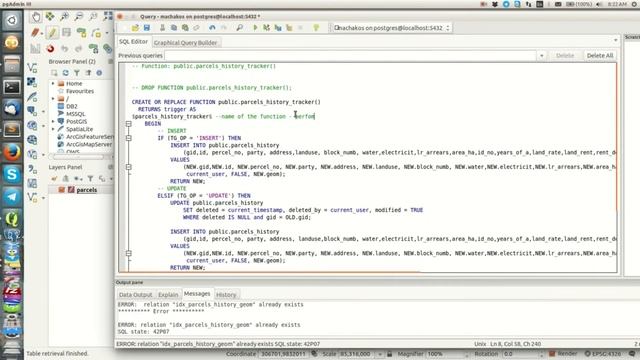This screenshot has height=360, width=640.
Task: Cut icon in query toolbar
Action: tap(162, 28)
